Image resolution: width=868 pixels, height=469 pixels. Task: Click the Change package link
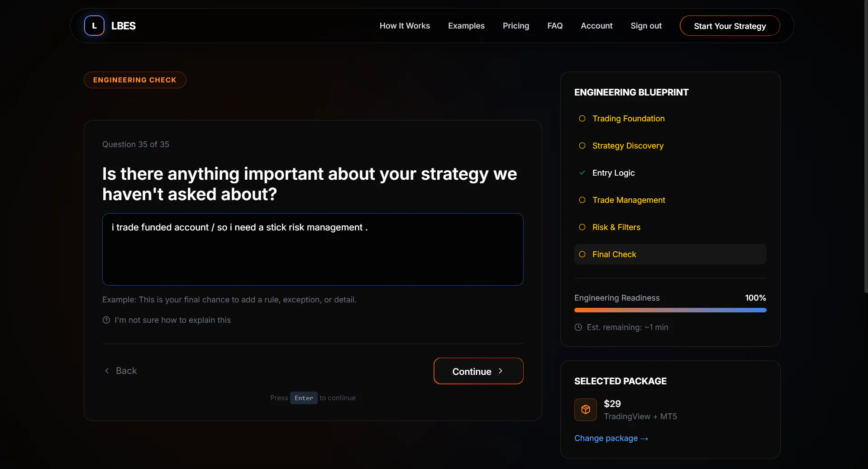(x=611, y=438)
